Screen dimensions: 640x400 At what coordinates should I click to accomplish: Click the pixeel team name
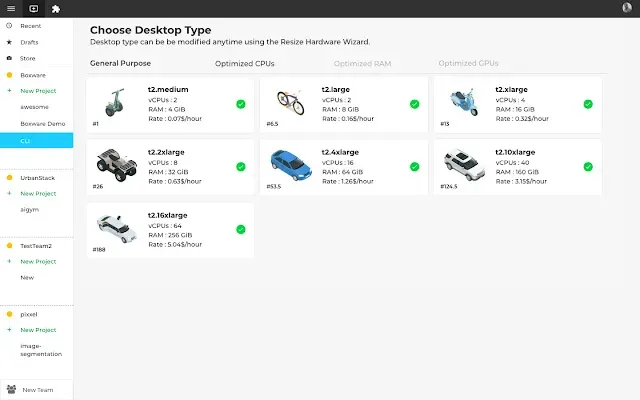coord(29,314)
